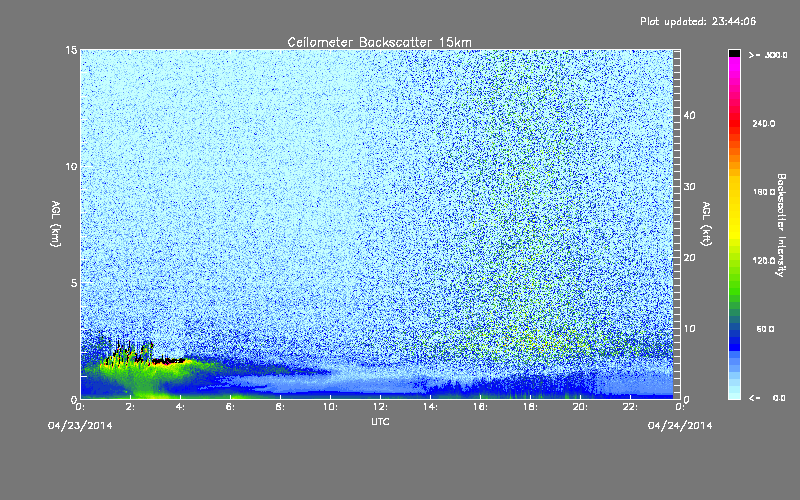Click the '16:' hour tick label

pos(481,407)
